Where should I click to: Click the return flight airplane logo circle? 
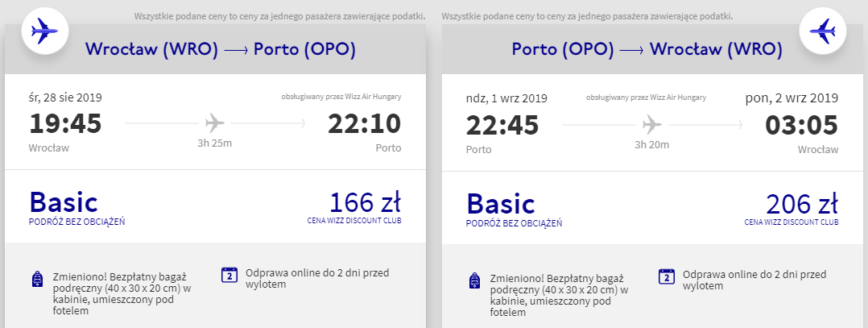pos(824,31)
